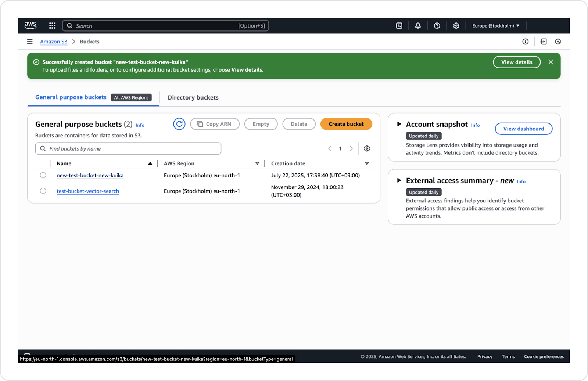The width and height of the screenshot is (588, 381).
Task: Click the Copy ARN button
Action: click(215, 124)
